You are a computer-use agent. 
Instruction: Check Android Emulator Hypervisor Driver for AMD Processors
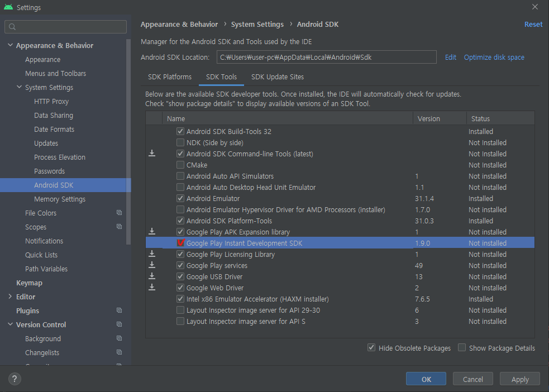click(x=180, y=209)
